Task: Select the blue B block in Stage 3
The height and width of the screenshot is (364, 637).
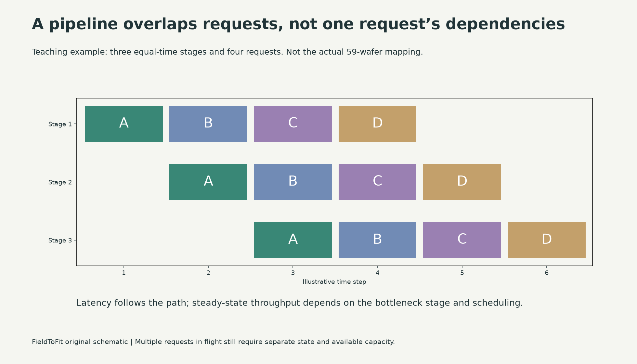Action: point(377,240)
